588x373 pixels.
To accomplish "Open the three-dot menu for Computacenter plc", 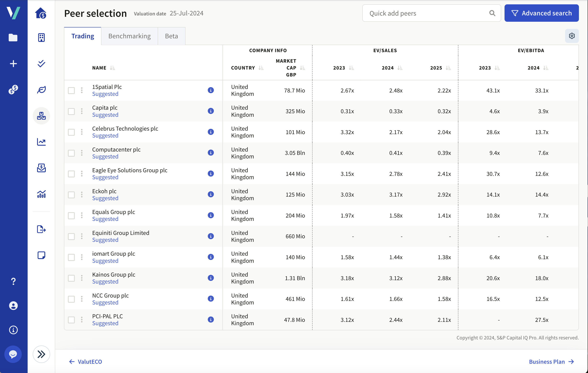I will pyautogui.click(x=82, y=153).
